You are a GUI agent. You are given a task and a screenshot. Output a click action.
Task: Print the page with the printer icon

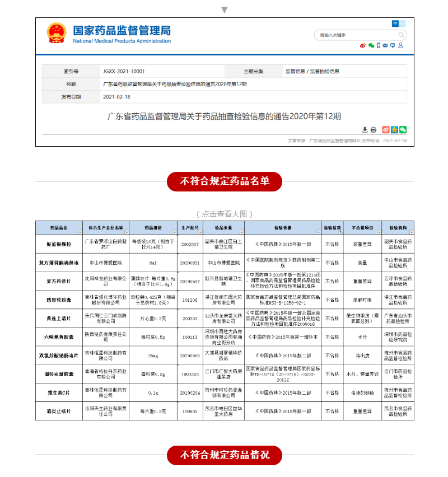coord(374,130)
